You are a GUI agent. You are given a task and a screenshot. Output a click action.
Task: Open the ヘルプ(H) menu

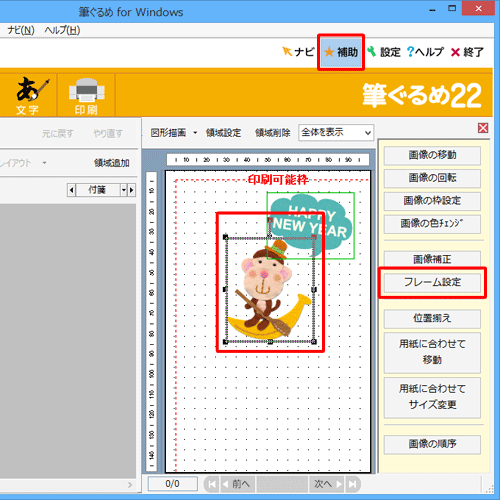62,31
